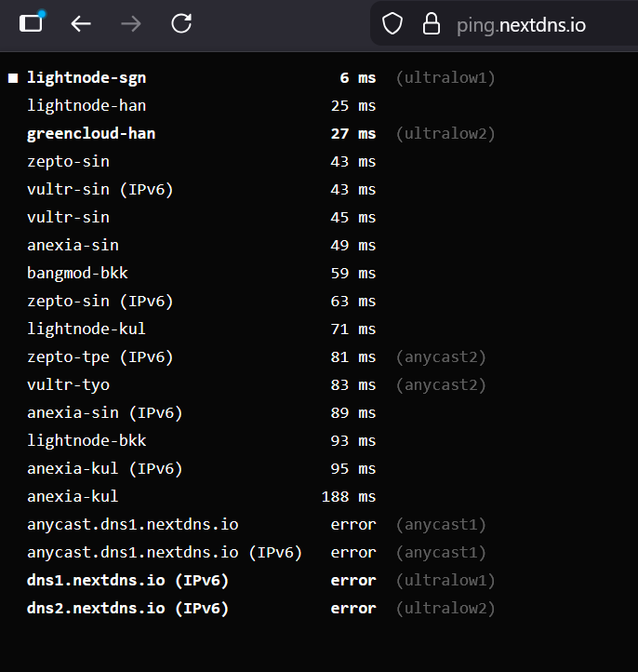The height and width of the screenshot is (672, 638).
Task: Select the lightnode-kul server name
Action: 86,329
